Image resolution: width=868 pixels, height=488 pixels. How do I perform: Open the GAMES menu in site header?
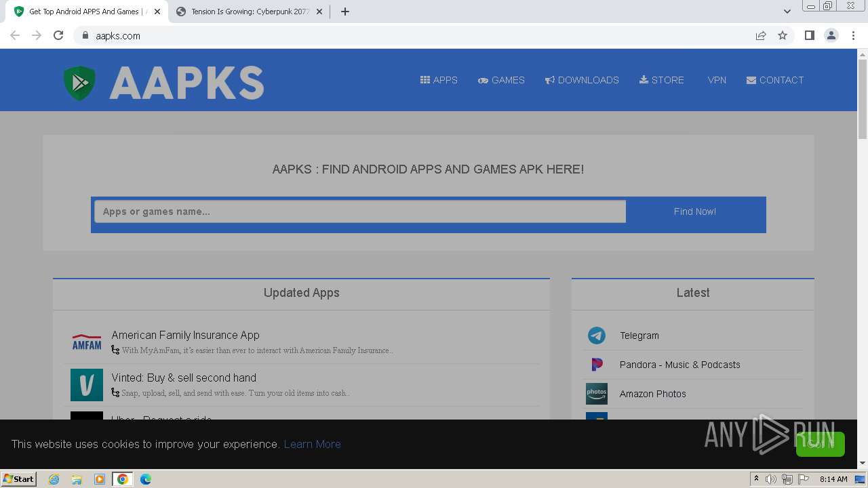501,80
